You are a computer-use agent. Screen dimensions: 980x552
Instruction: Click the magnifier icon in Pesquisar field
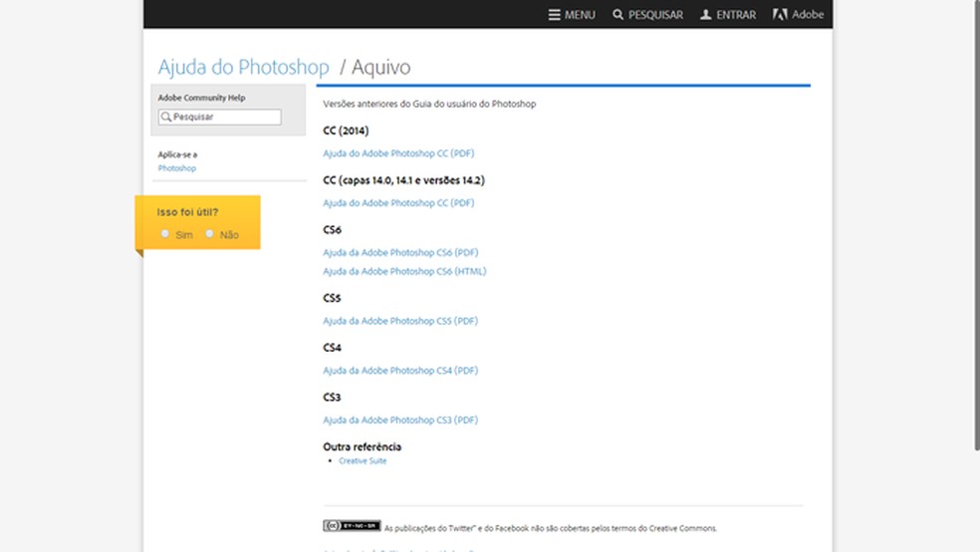pos(165,117)
